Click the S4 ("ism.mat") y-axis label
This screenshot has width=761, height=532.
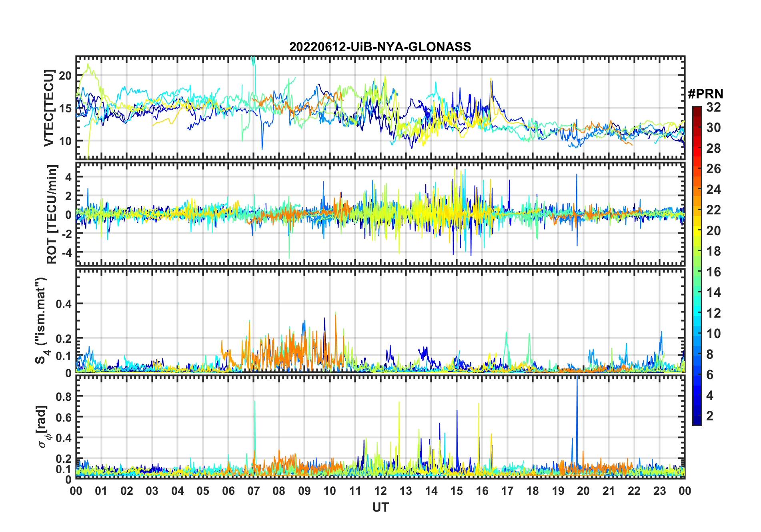(x=42, y=320)
